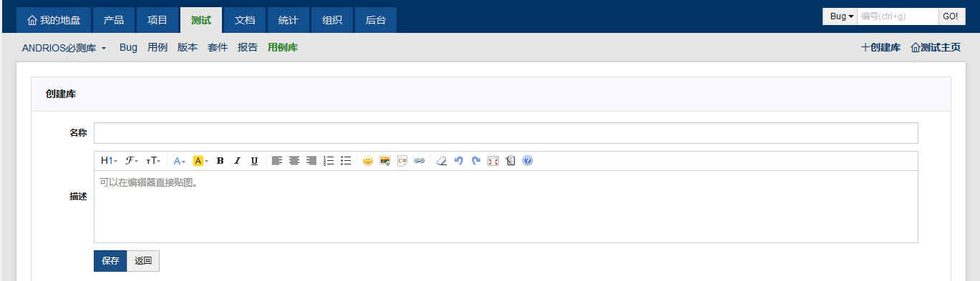Open the 统计 tab

click(x=288, y=20)
